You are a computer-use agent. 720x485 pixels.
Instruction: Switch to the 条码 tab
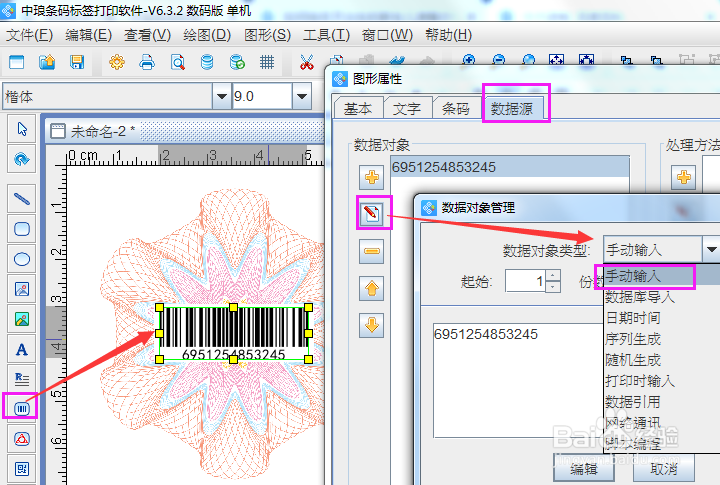point(456,109)
